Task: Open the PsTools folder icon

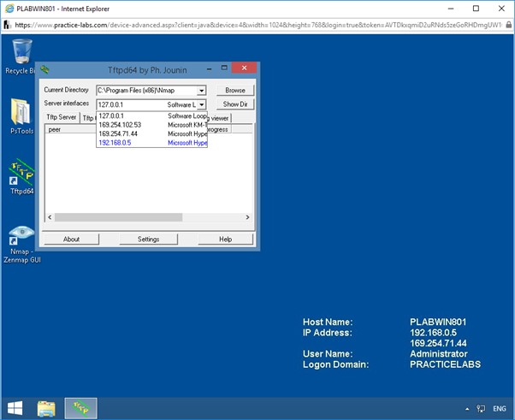Action: (x=21, y=116)
